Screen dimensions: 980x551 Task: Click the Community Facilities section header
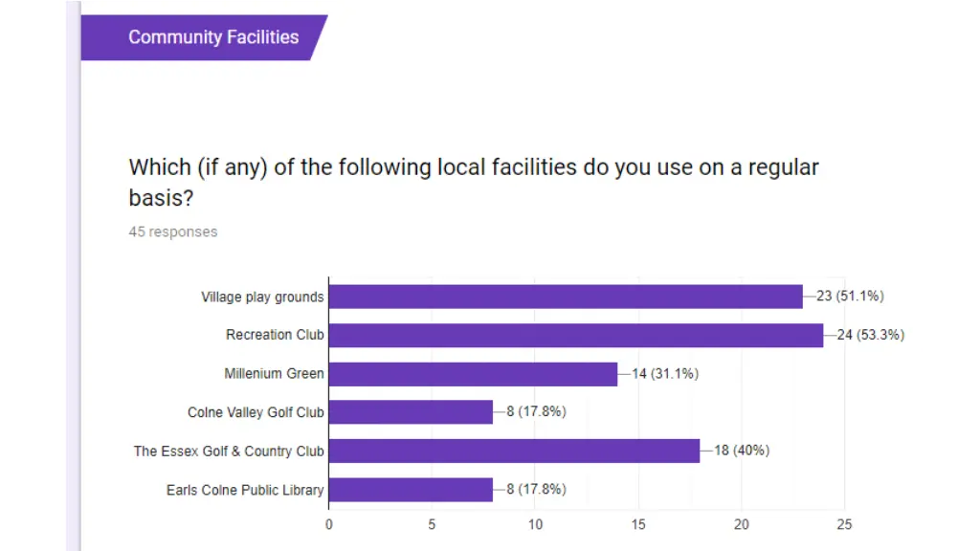212,37
